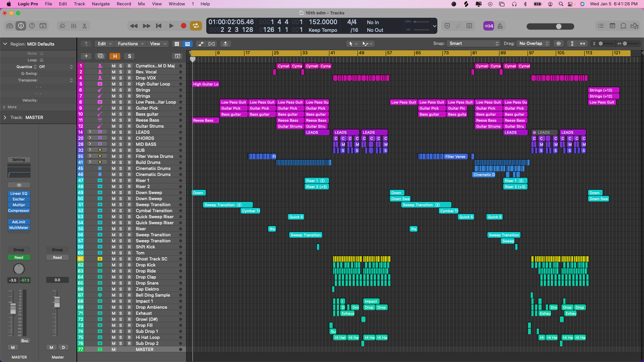Click the Count-in 1234 button

tap(489, 26)
